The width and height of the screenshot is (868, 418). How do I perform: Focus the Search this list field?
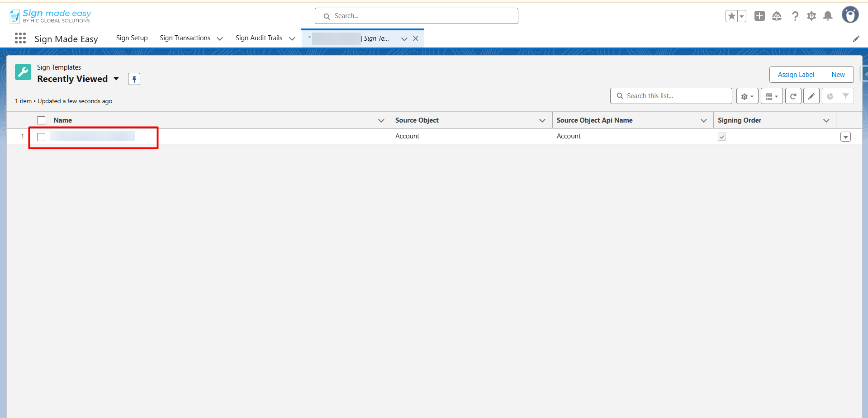[x=671, y=96]
